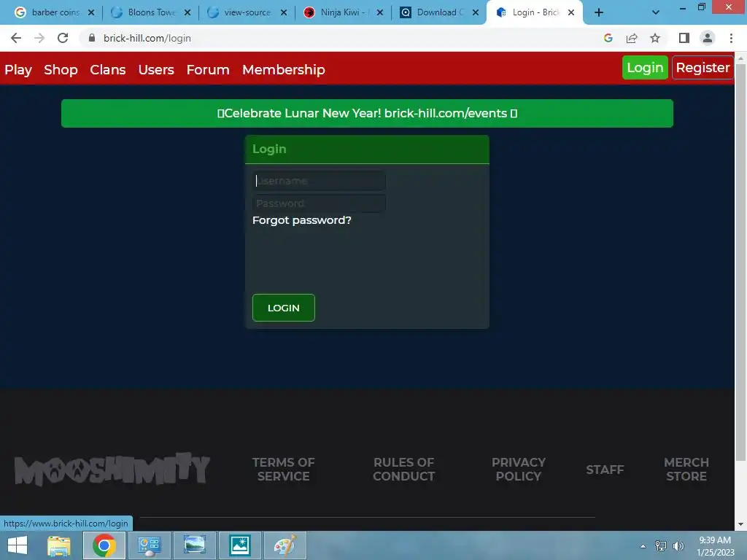747x560 pixels.
Task: Open the Rules of Conduct footer link
Action: pos(403,469)
